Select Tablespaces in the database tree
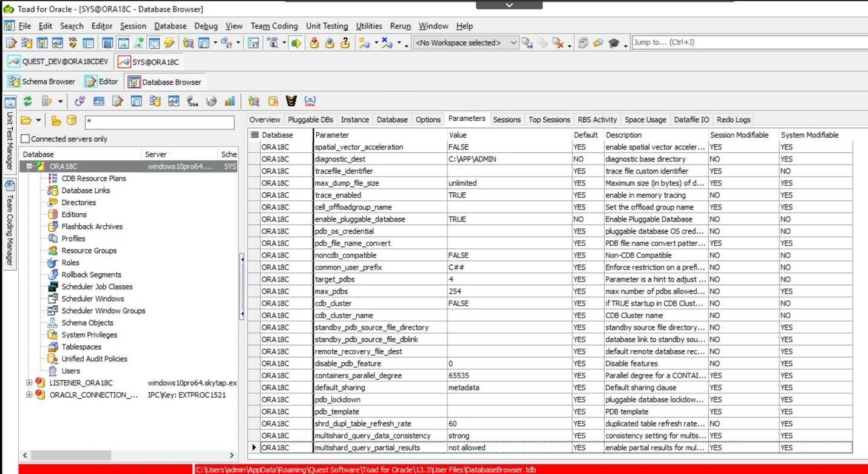Viewport: 868px width, 474px height. pyautogui.click(x=81, y=347)
